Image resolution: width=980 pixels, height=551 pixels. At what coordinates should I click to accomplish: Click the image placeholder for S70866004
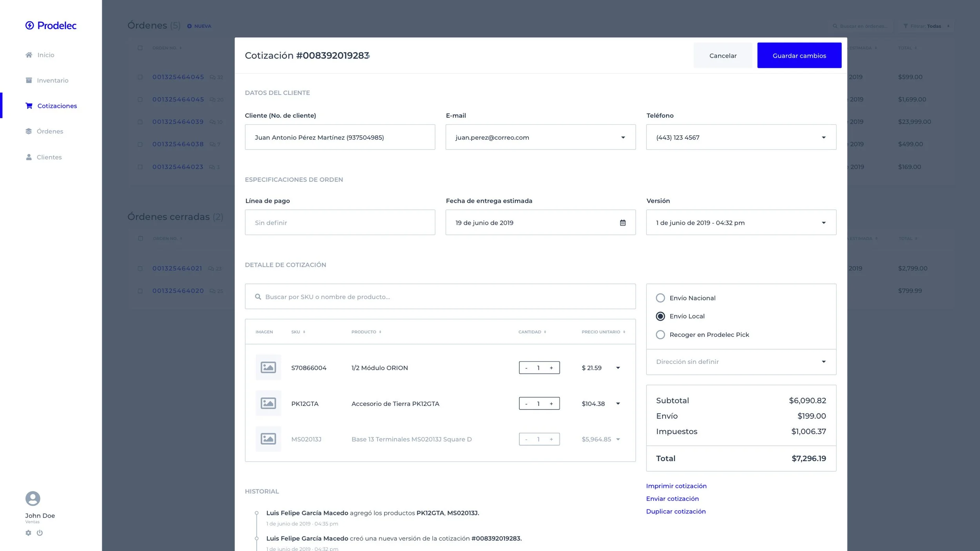(268, 367)
